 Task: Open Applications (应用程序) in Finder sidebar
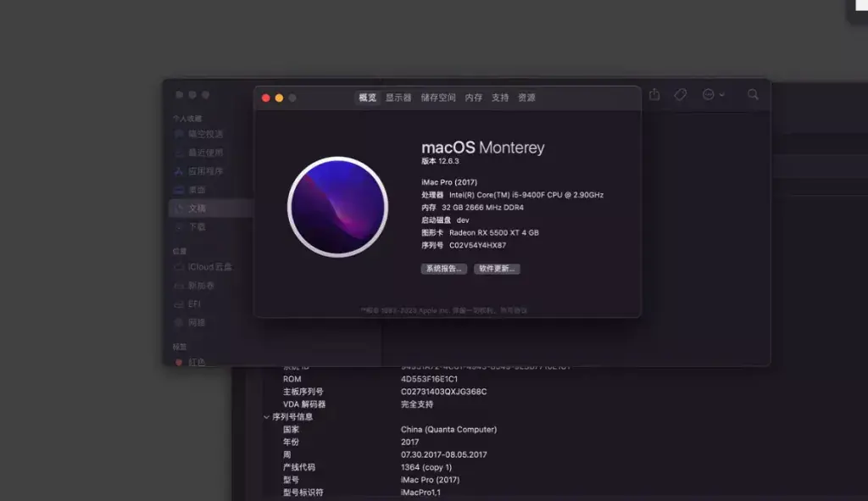(205, 171)
